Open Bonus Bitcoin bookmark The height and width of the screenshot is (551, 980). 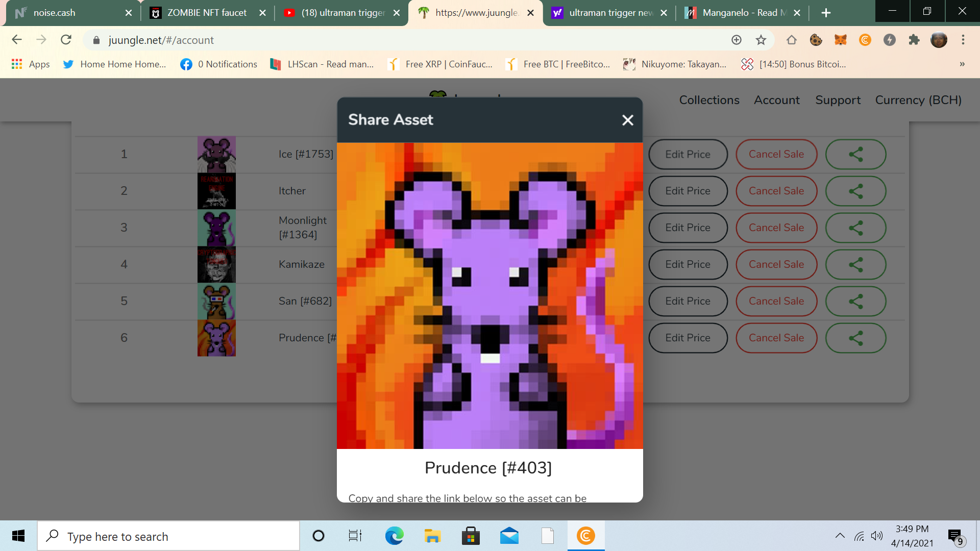(x=793, y=64)
